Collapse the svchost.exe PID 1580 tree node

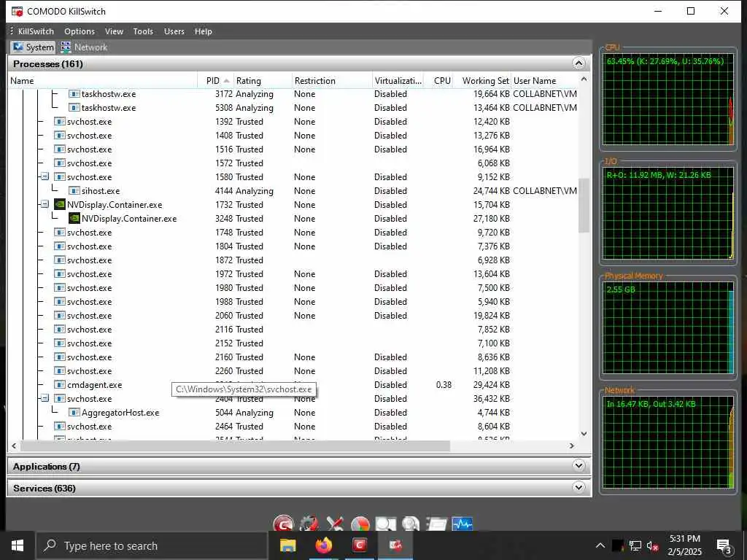(44, 176)
